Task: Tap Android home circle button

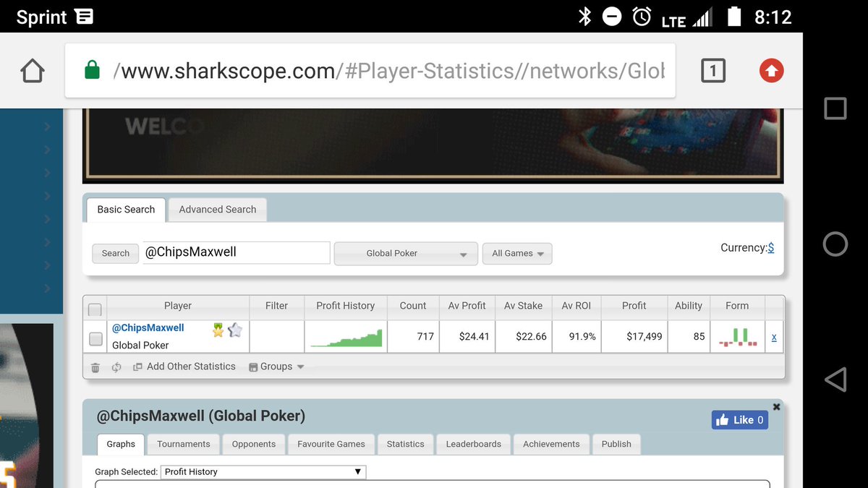Action: pos(835,244)
